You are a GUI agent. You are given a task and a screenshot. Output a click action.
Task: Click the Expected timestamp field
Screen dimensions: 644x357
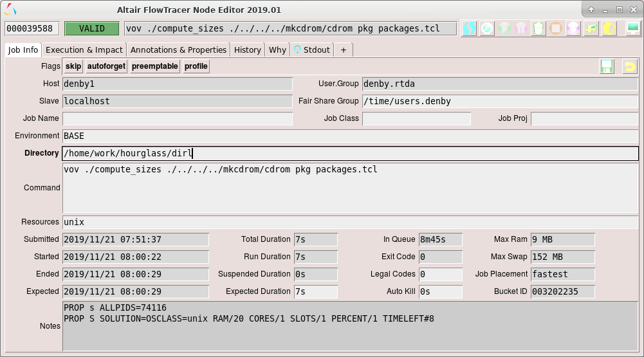(136, 291)
